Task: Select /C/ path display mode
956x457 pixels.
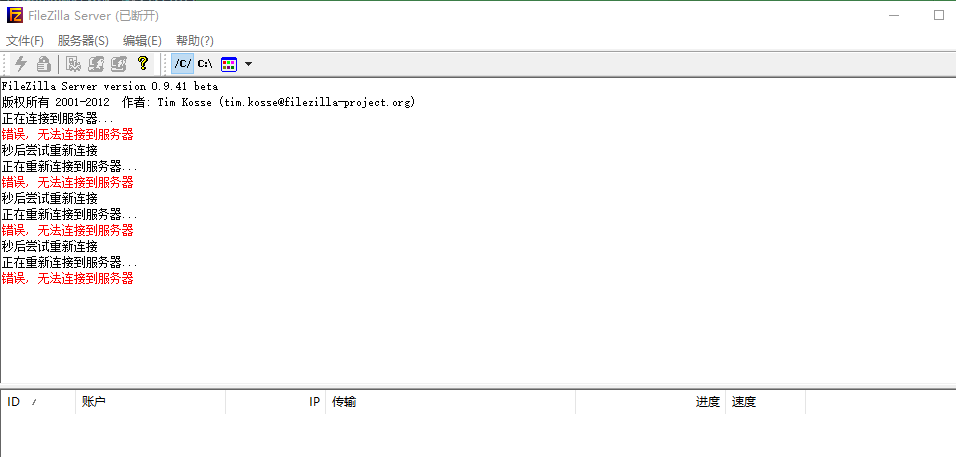Action: pyautogui.click(x=183, y=63)
